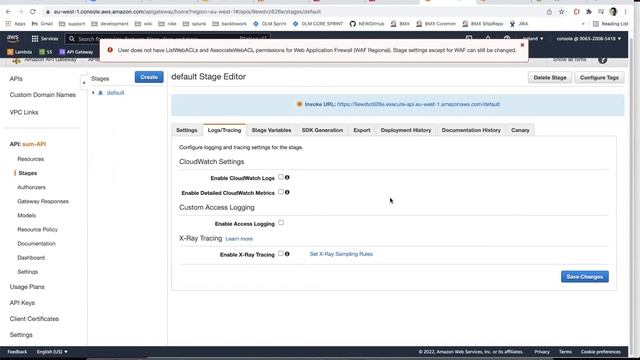The height and width of the screenshot is (360, 640).
Task: Show info for Enable CloudWatch Logs
Action: [287, 178]
